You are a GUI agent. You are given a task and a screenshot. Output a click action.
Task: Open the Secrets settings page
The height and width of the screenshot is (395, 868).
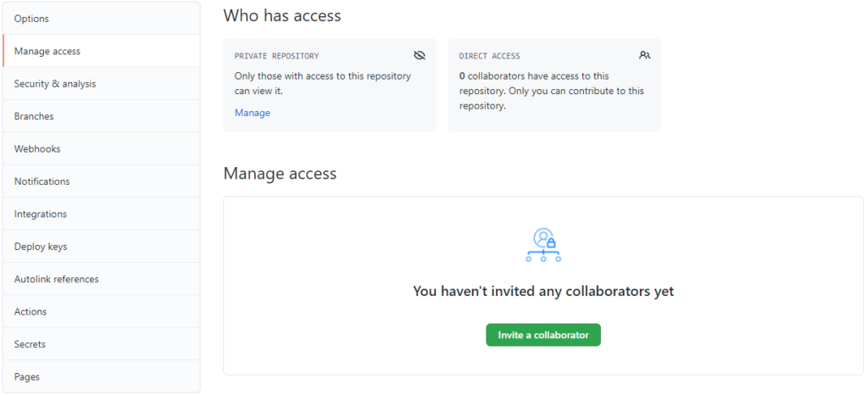[30, 344]
